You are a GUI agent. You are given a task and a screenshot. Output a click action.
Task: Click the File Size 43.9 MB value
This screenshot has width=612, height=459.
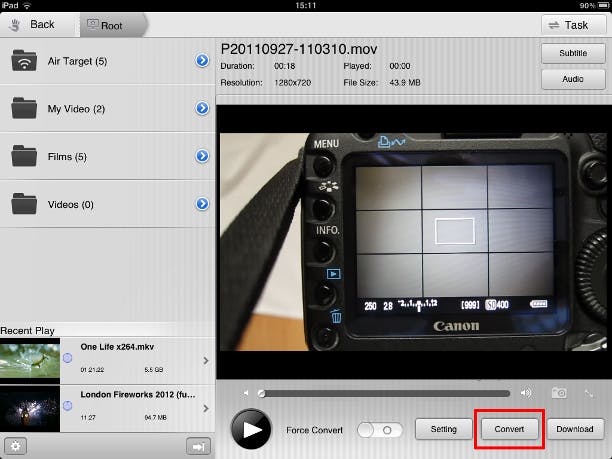point(405,83)
